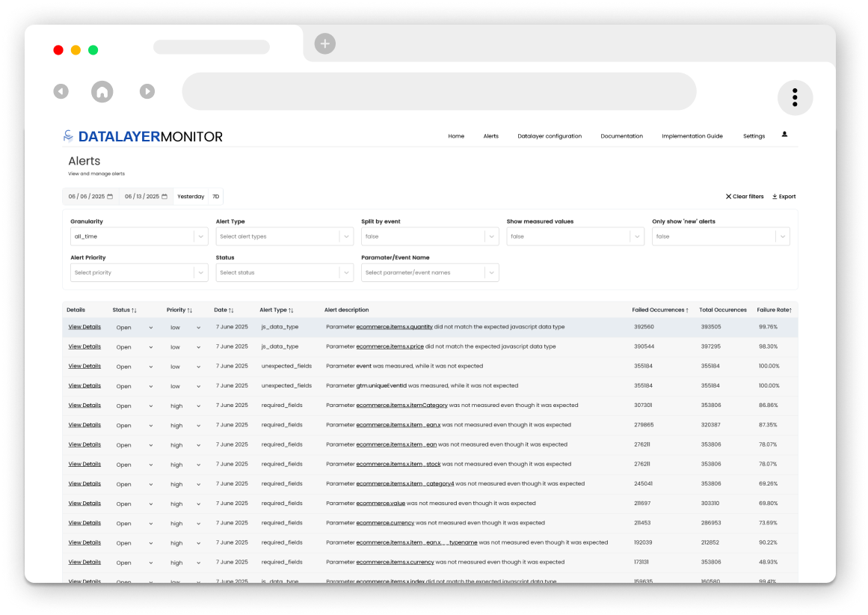Open the three-dot browser menu
Viewport: 868px width, 615px height.
795,97
